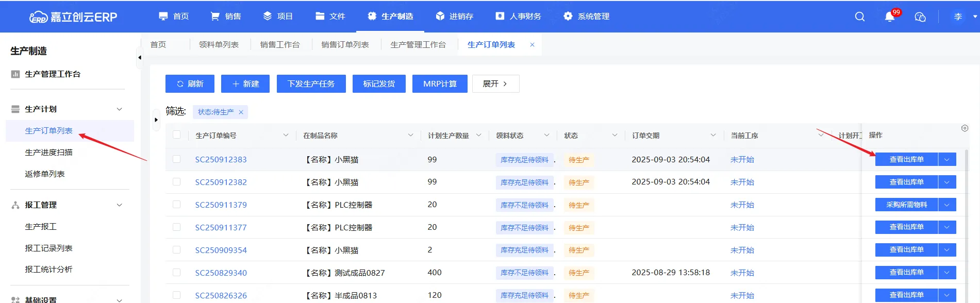
Task: Expand more toolbar actions with 展开
Action: click(495, 83)
